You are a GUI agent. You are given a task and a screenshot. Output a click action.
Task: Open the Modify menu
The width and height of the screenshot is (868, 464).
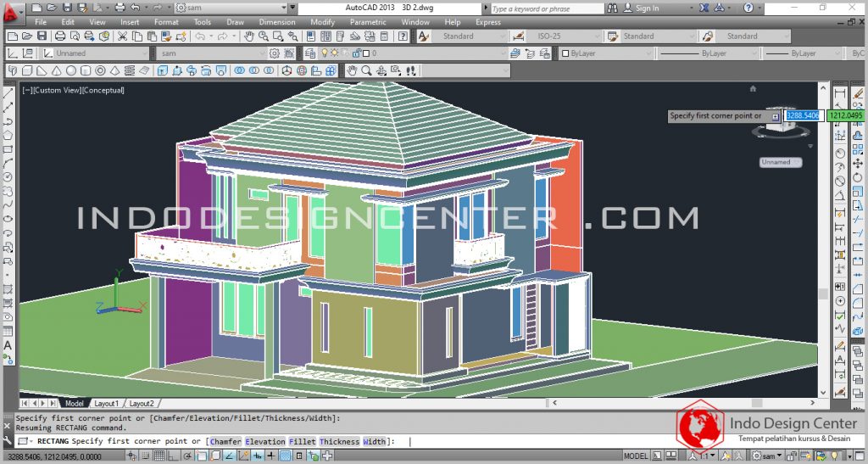point(322,22)
